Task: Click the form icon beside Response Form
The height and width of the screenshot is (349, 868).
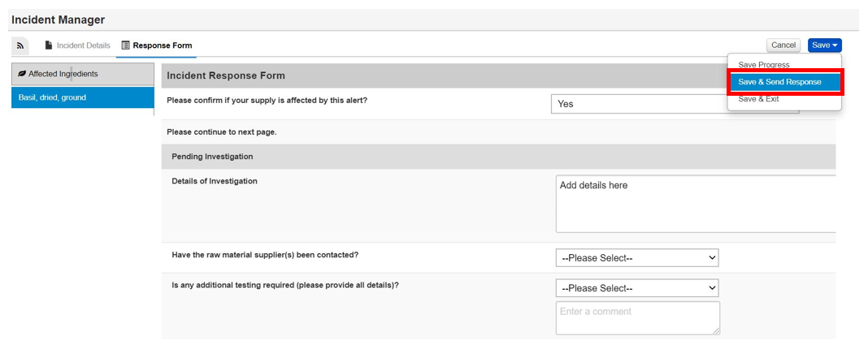Action: 125,45
